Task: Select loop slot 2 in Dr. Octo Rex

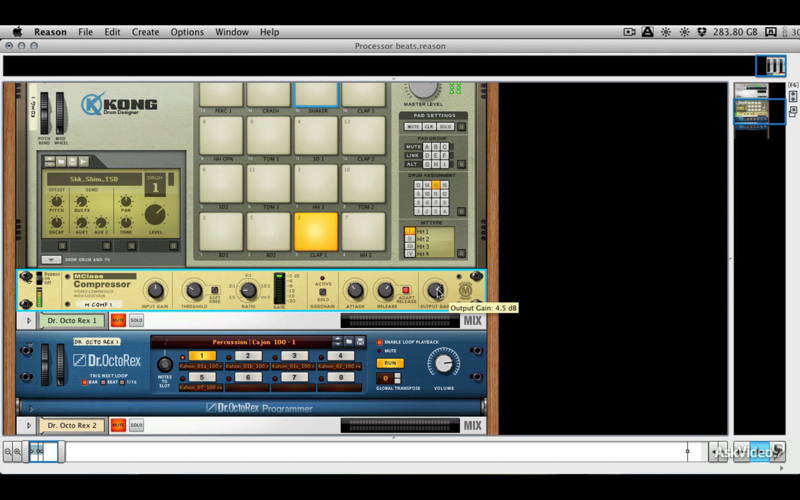Action: 247,356
